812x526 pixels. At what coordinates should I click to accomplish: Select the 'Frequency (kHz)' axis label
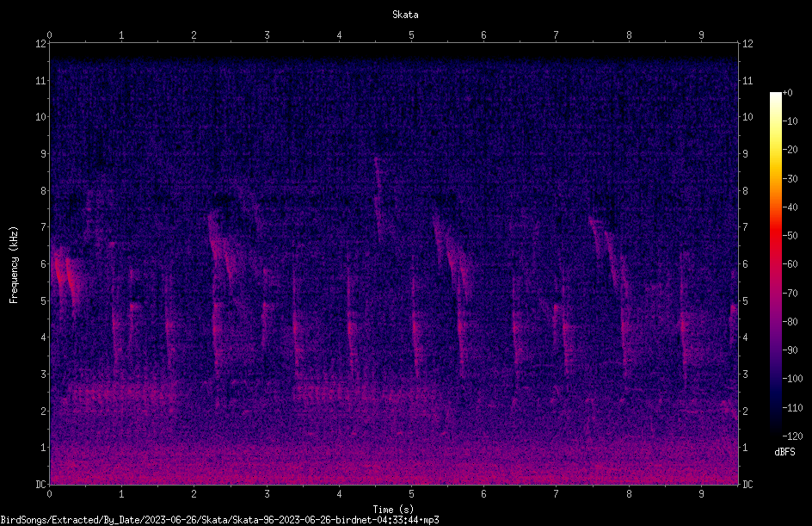point(14,265)
